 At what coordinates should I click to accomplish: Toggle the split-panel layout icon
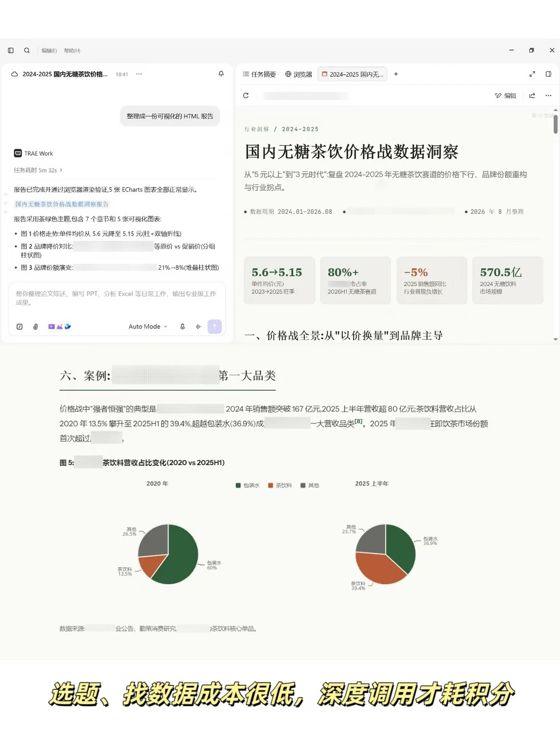point(549,74)
